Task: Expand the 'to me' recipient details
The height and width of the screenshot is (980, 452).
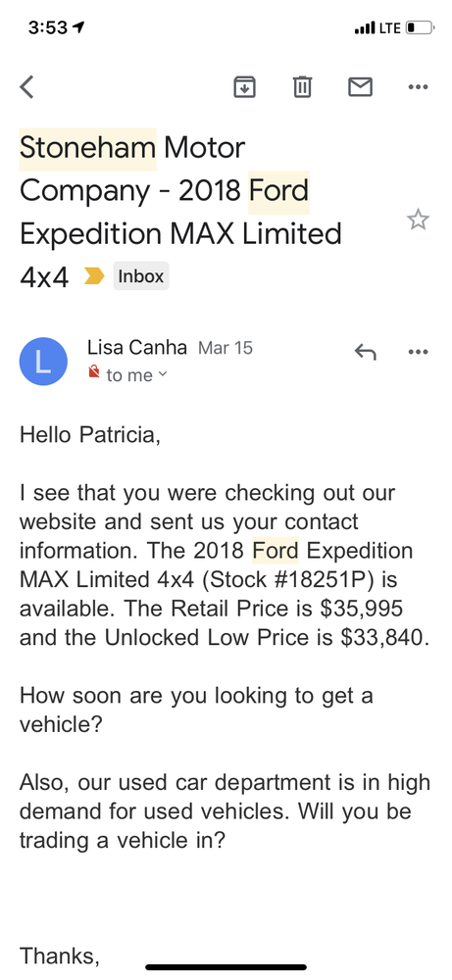Action: pyautogui.click(x=136, y=375)
